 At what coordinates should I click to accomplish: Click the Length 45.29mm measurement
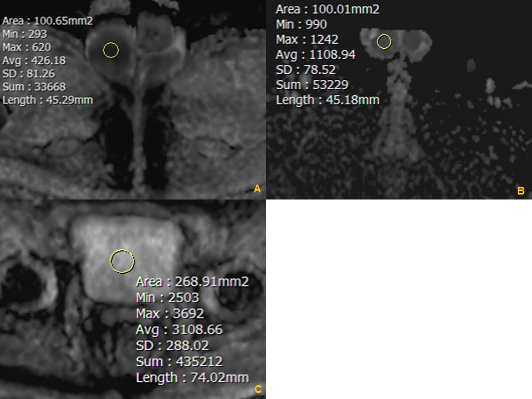pyautogui.click(x=48, y=100)
